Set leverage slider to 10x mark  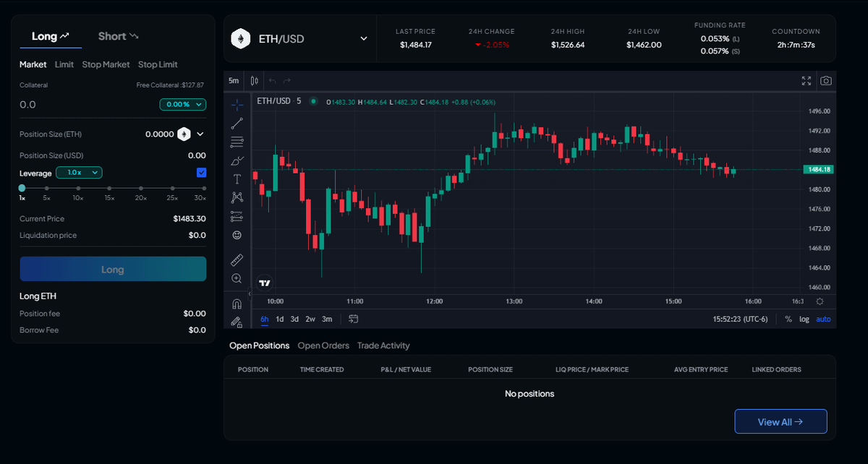coord(78,188)
